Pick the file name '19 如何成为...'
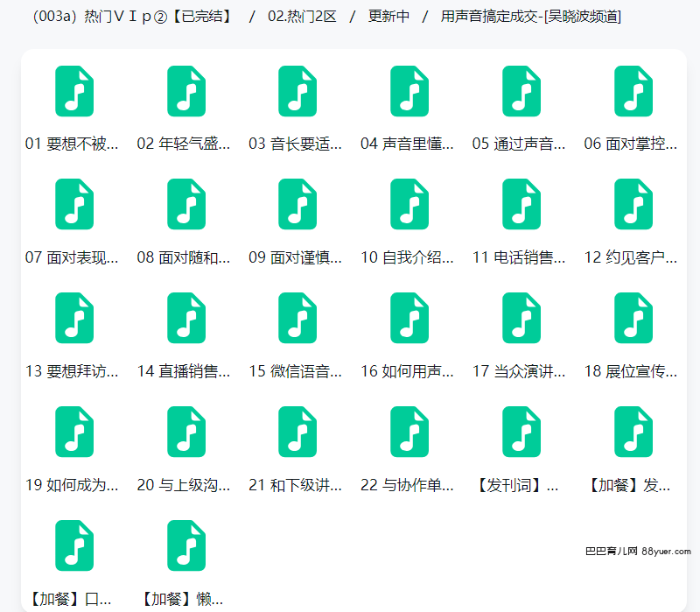Screen dimensions: 700x612 (x=72, y=485)
